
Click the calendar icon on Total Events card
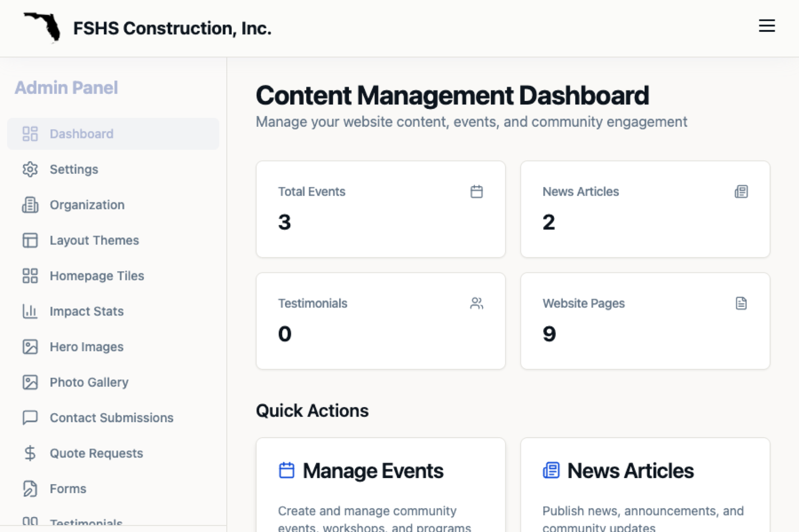click(476, 191)
